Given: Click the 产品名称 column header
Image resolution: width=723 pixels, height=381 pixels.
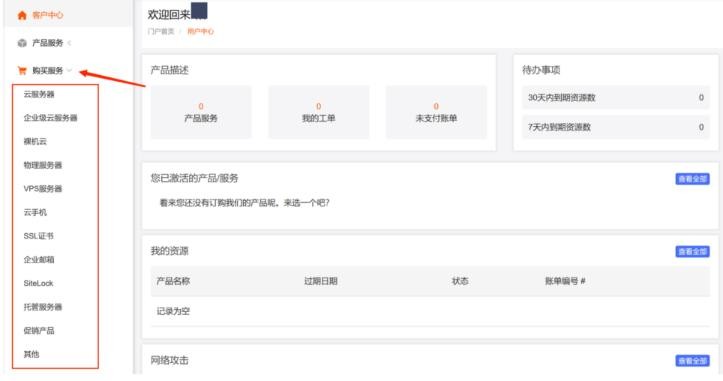Looking at the screenshot, I should (x=173, y=281).
